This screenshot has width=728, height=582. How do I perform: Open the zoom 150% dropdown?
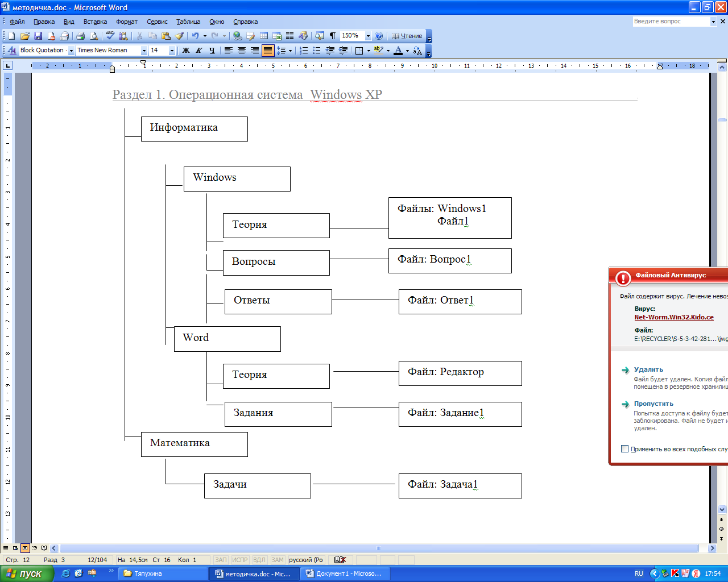coord(368,36)
